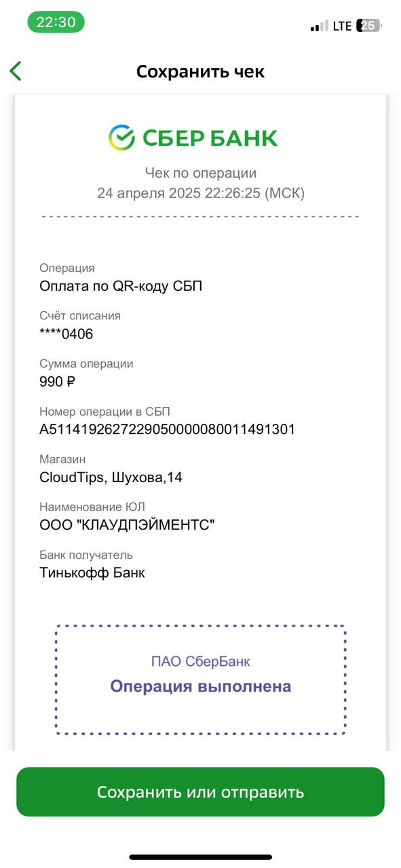Tap the home indicator bar at bottom
This screenshot has width=401, height=868.
click(201, 857)
